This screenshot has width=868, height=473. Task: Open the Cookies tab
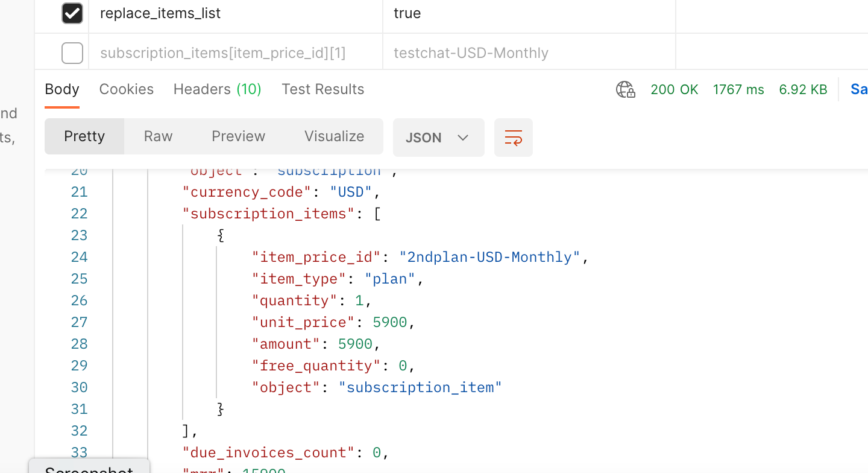point(126,89)
